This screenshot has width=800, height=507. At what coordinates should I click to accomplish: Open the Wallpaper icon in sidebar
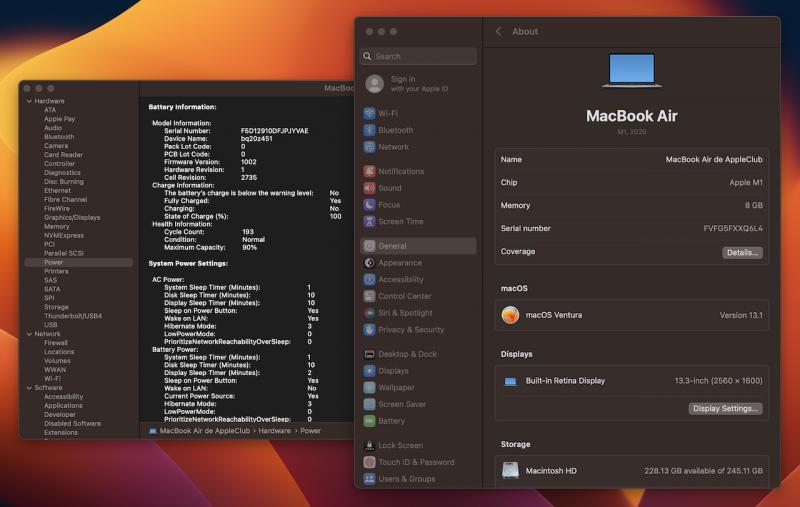coord(369,388)
